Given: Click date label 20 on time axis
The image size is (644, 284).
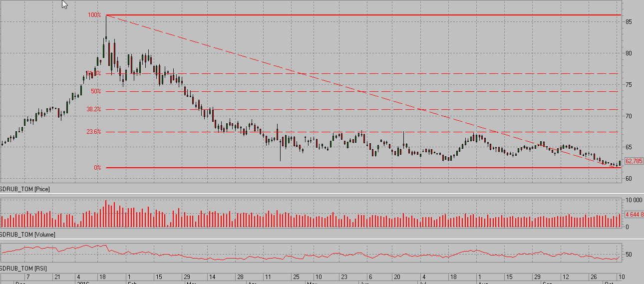Looking at the screenshot, I should [398, 277].
